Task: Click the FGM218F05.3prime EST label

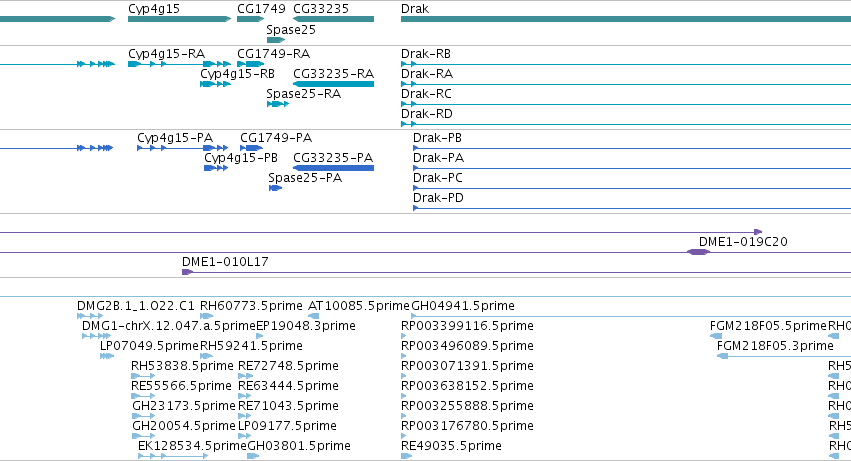Action: click(x=775, y=346)
